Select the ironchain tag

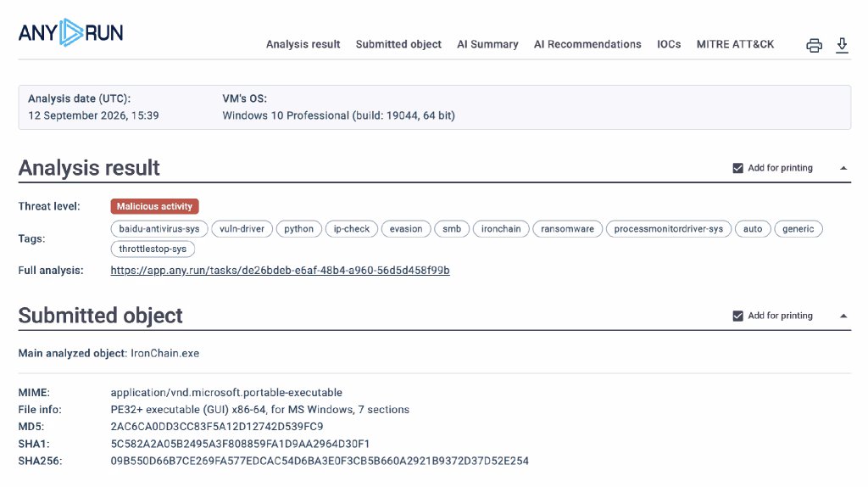coord(501,229)
